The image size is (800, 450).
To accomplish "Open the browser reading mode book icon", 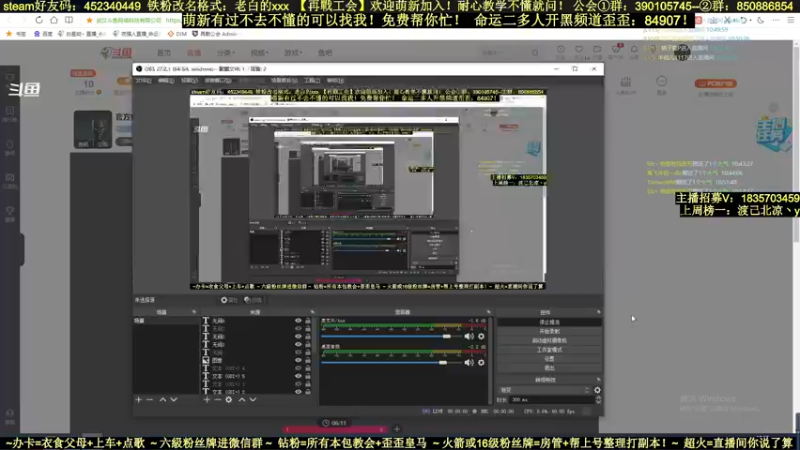I will (68, 20).
